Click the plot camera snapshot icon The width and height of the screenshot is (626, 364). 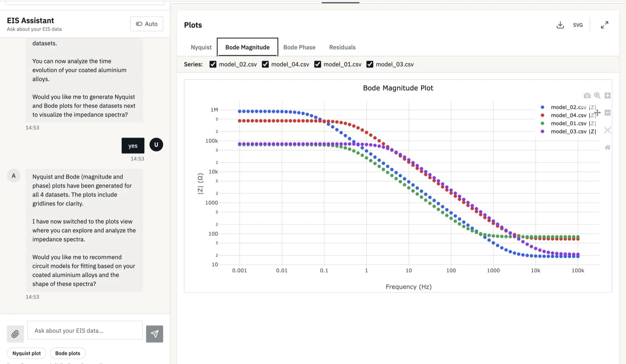point(587,96)
